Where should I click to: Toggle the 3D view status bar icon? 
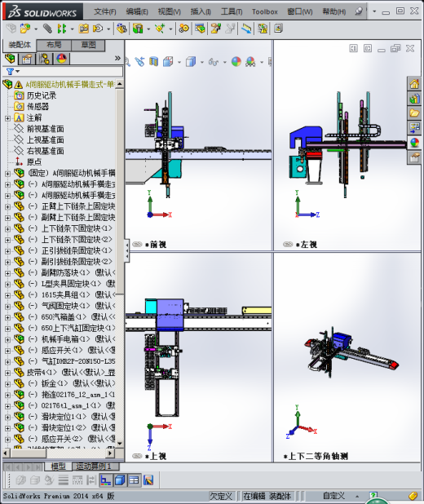click(120, 480)
